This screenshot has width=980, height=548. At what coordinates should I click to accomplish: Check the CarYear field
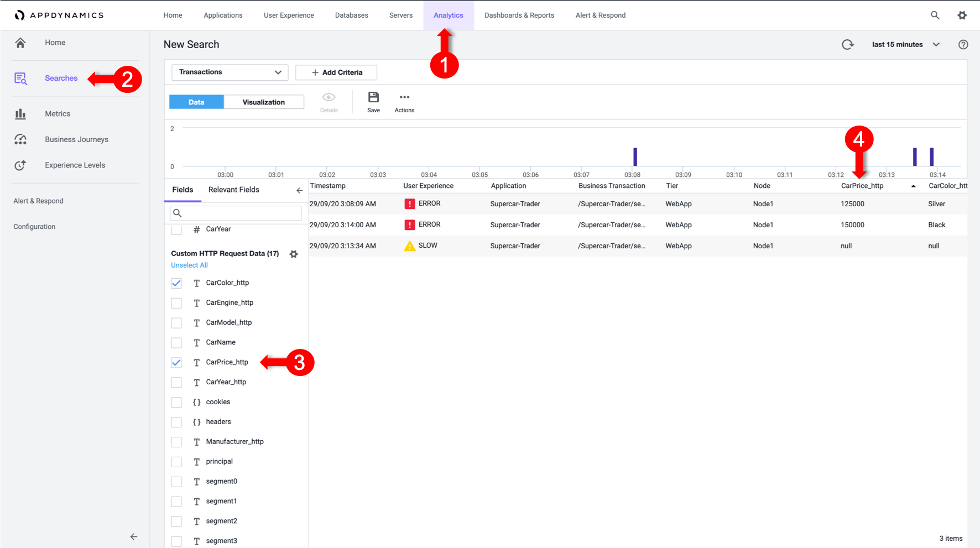176,230
